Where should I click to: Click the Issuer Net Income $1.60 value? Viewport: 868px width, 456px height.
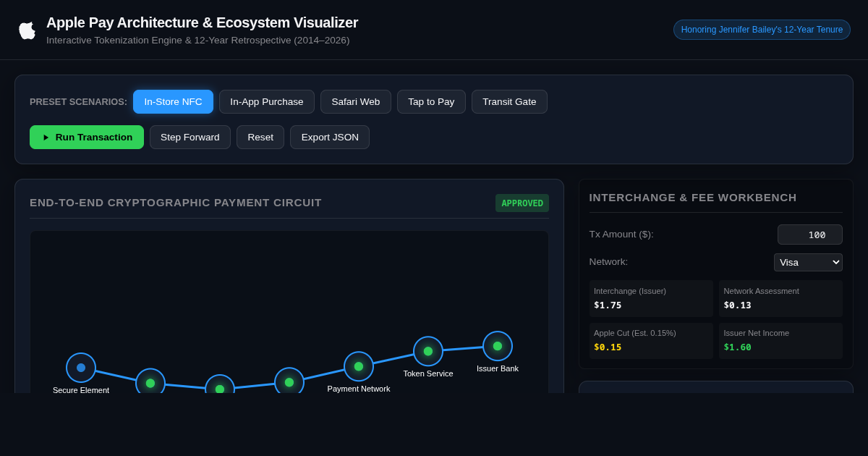[x=737, y=347]
